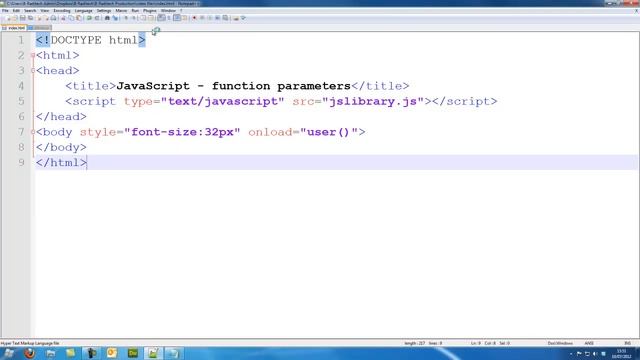Image resolution: width=640 pixels, height=360 pixels.
Task: Click the Cut toolbar icon
Action: pos(63,18)
